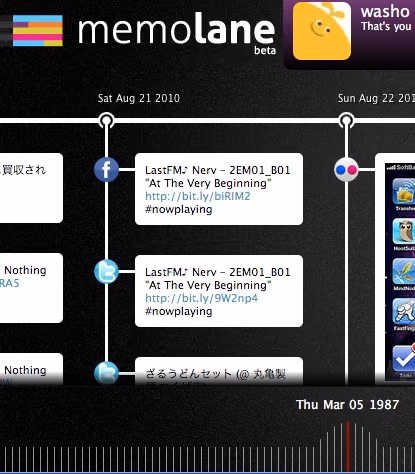Click the red marker bar in date histogram
Image resolution: width=415 pixels, height=474 pixels.
348,446
